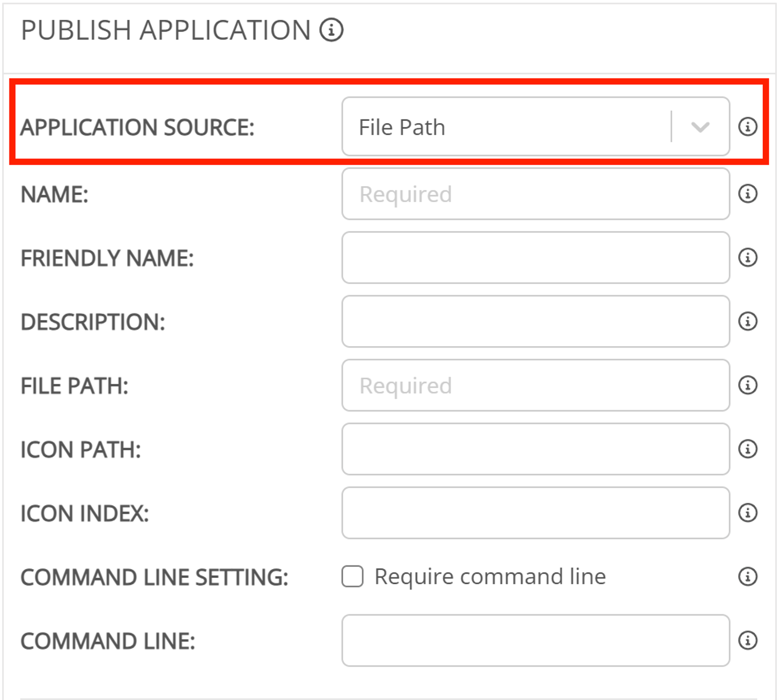Click the Command Line Setting info icon

[747, 576]
